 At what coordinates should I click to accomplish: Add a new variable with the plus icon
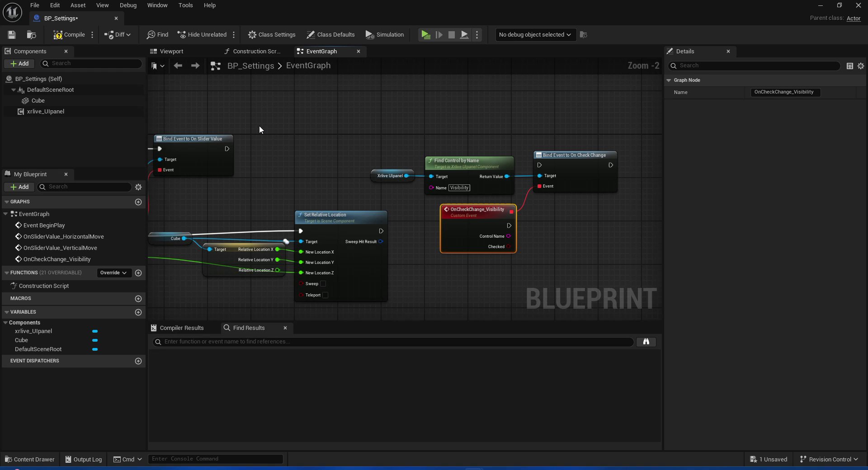click(138, 312)
